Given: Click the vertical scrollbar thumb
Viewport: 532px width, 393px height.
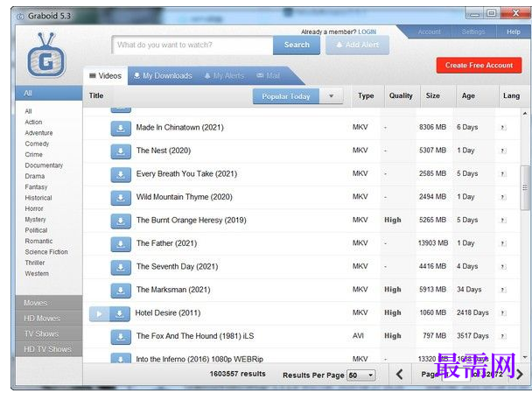Looking at the screenshot, I should point(525,187).
